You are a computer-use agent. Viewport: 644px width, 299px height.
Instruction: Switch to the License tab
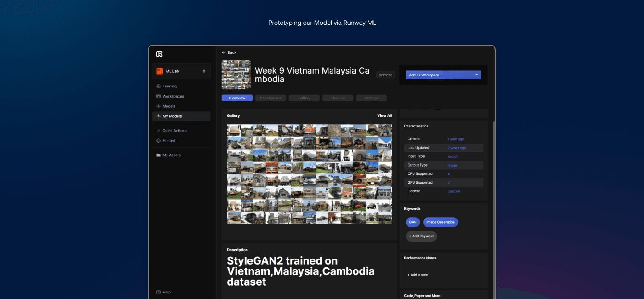tap(338, 98)
